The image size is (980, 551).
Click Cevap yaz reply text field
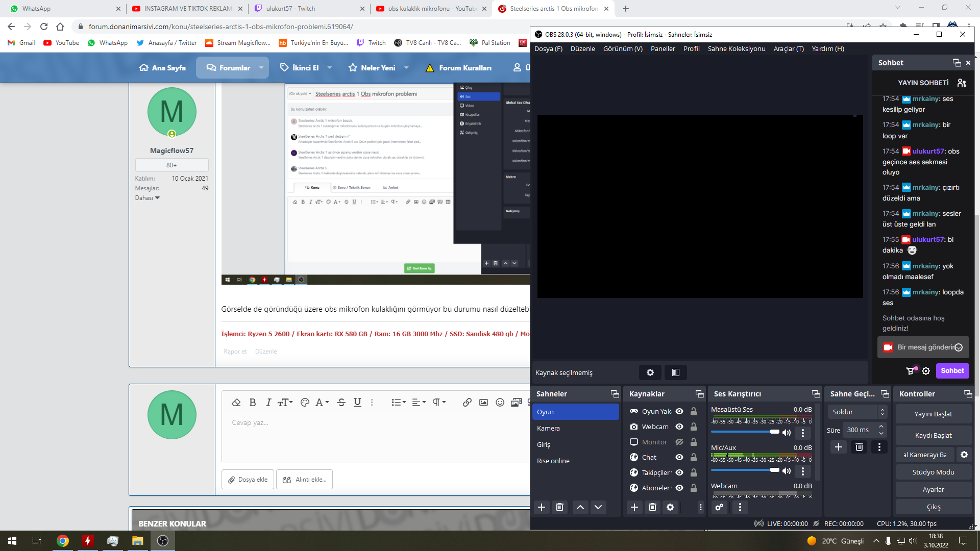pyautogui.click(x=376, y=439)
